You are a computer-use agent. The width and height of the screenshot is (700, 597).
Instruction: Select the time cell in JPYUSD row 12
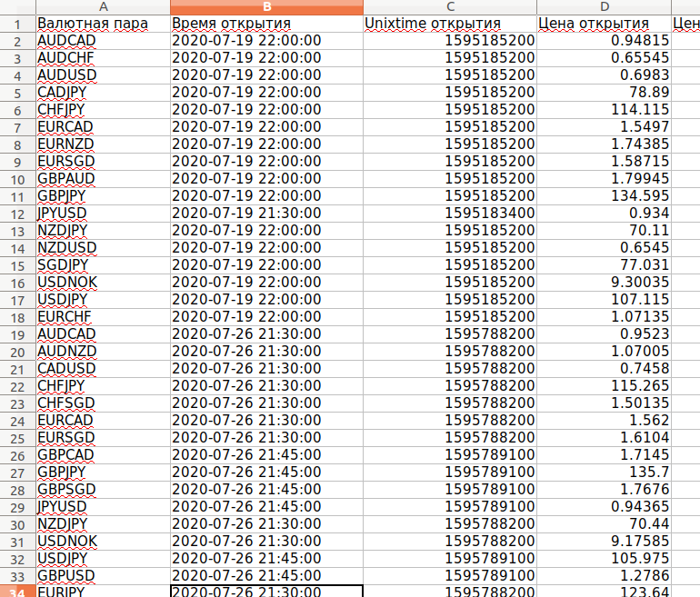[x=267, y=214]
